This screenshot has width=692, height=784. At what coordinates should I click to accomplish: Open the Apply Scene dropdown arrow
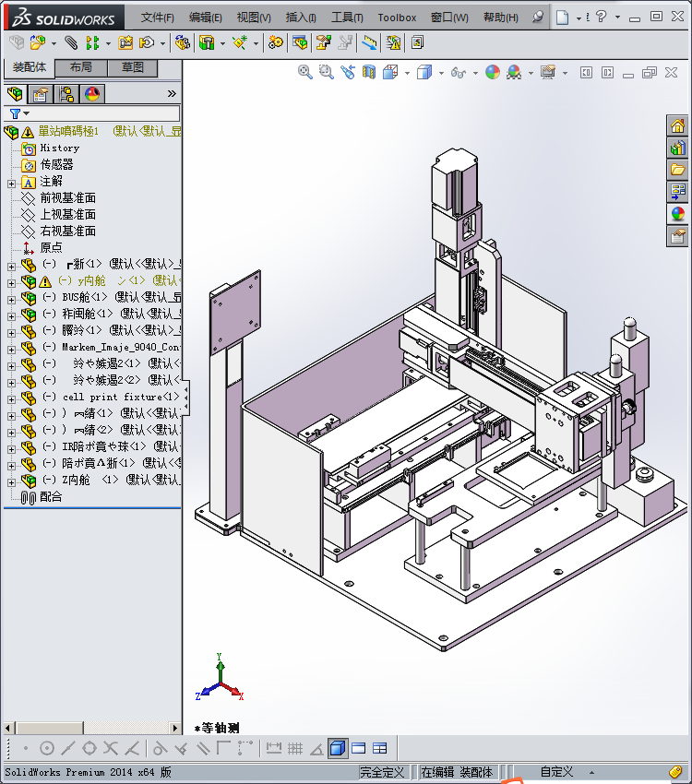click(531, 73)
